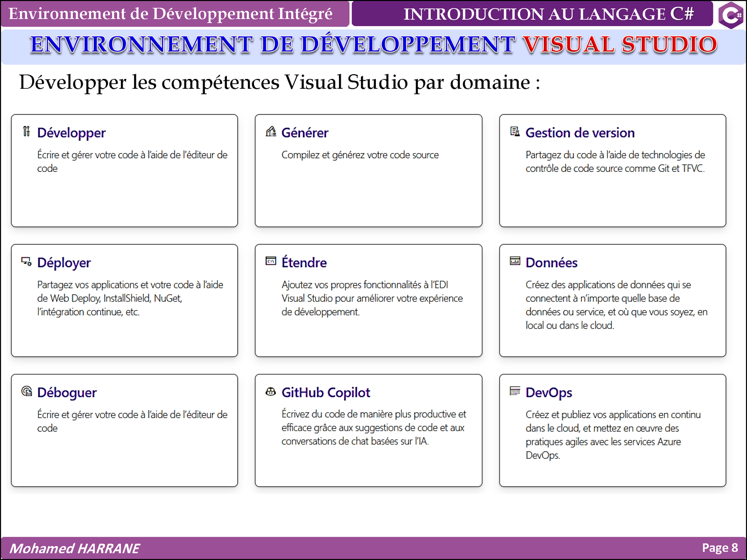Open the Déployer heading link
Viewport: 747px width, 560px height.
coord(64,263)
